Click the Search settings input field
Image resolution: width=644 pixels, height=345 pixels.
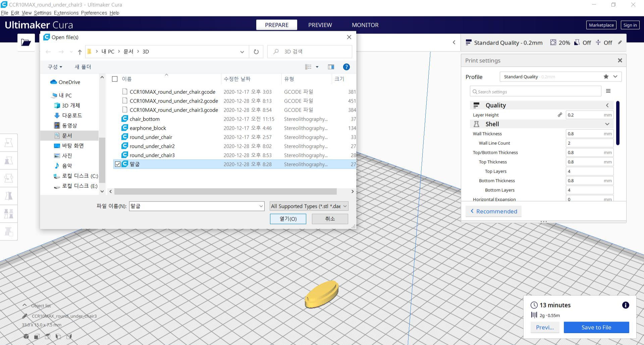pos(535,91)
